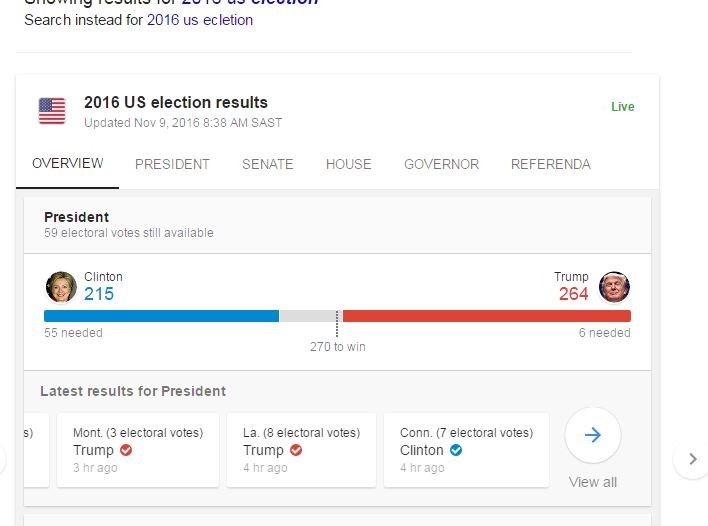Click the blue View all arrow
This screenshot has height=526, width=708.
click(x=593, y=435)
